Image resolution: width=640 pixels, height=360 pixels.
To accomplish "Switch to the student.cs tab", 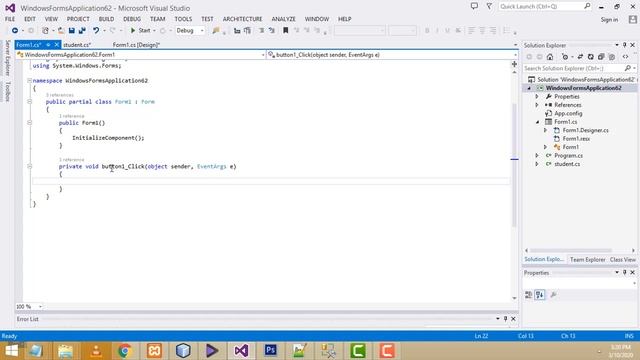I will [x=77, y=45].
